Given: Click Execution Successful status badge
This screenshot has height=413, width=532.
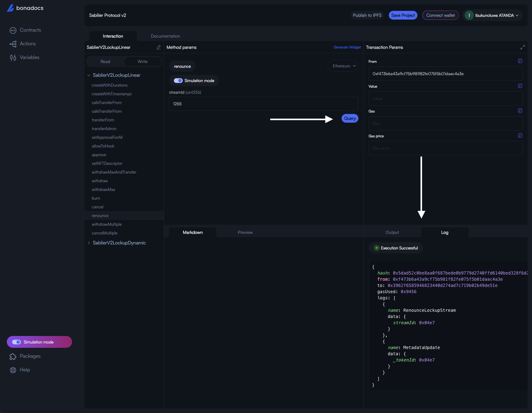Looking at the screenshot, I should [x=396, y=248].
